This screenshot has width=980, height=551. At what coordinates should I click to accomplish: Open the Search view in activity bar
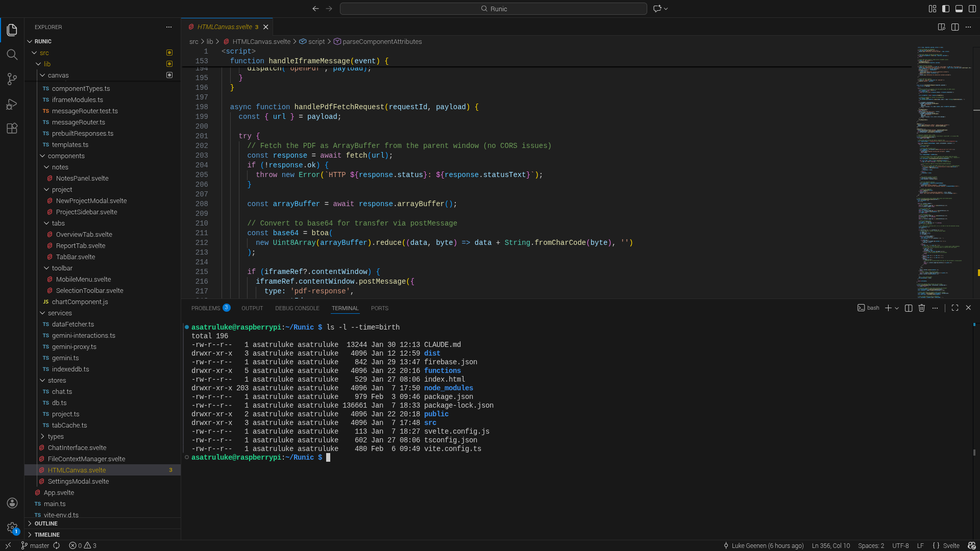(12, 55)
